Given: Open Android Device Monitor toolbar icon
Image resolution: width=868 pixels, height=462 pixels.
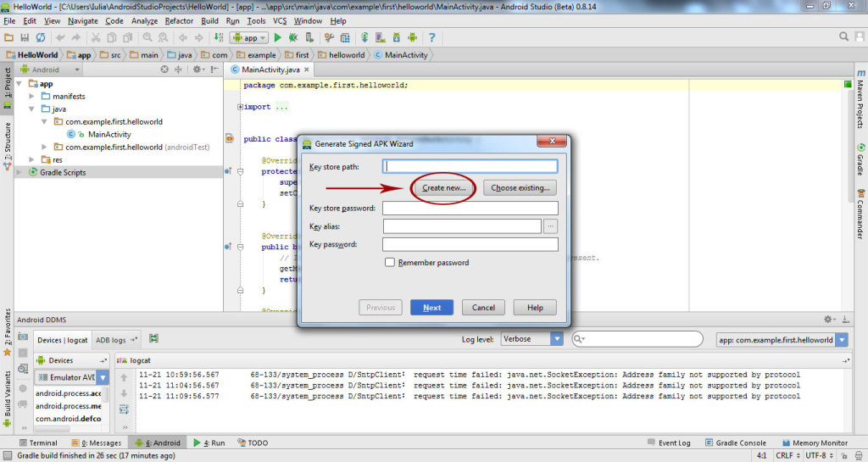Looking at the screenshot, I should tap(413, 37).
